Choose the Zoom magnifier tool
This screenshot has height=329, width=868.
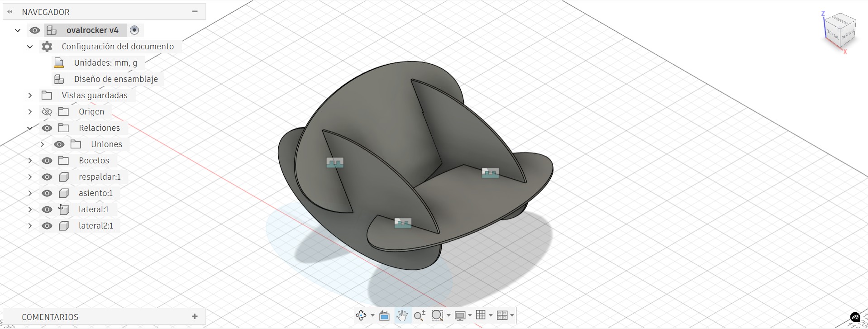[x=420, y=315]
